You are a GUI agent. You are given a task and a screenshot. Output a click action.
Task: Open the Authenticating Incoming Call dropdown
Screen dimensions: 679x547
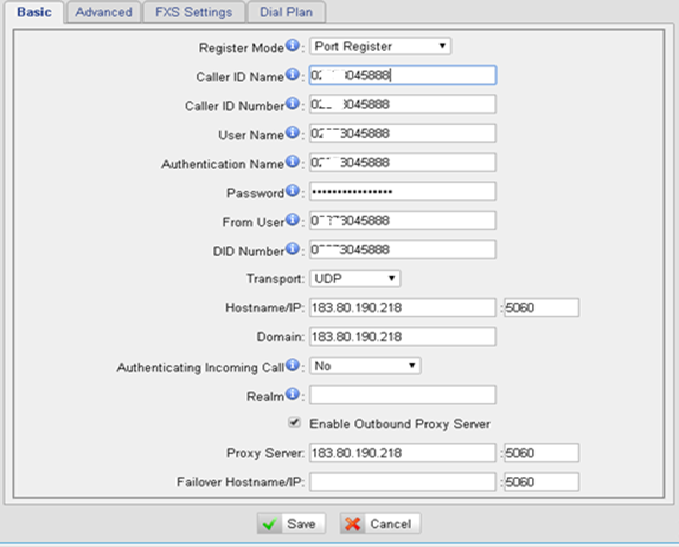(365, 366)
